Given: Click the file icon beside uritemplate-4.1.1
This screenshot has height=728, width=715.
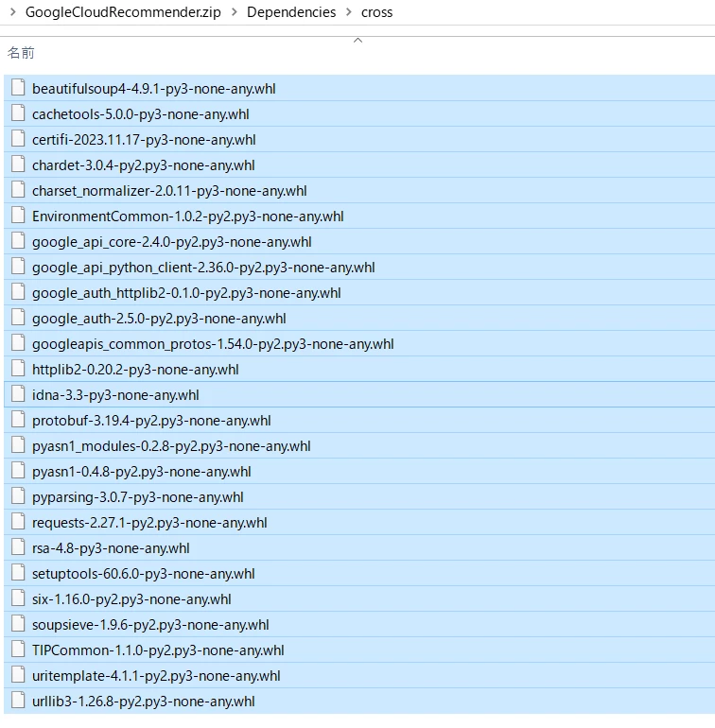Looking at the screenshot, I should (18, 675).
